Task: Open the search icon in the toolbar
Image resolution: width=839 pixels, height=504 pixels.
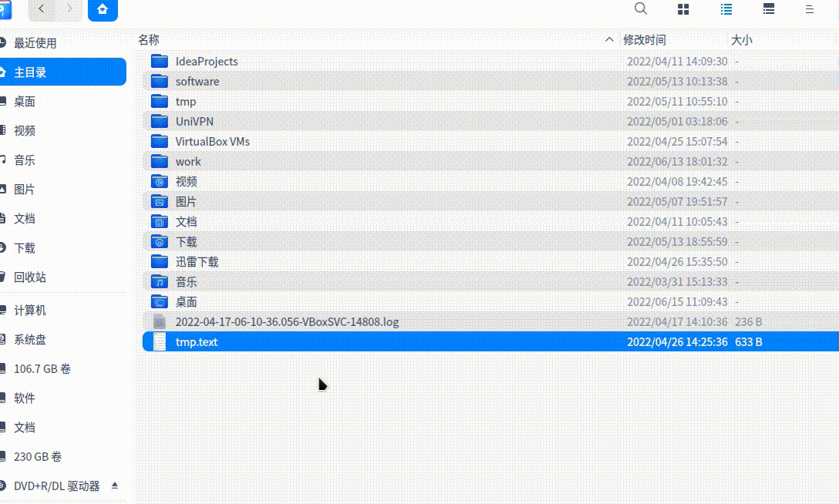Action: pyautogui.click(x=640, y=10)
